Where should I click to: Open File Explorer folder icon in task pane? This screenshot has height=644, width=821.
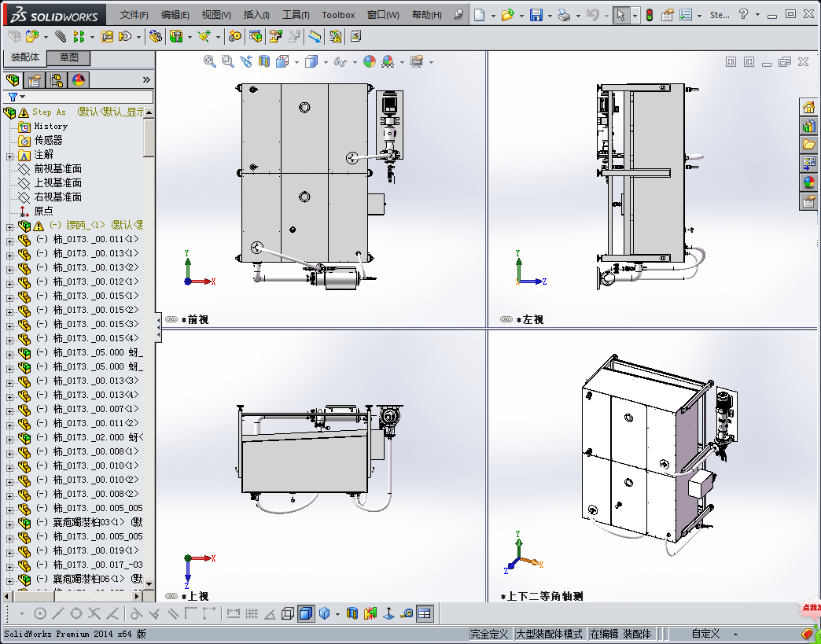point(809,145)
